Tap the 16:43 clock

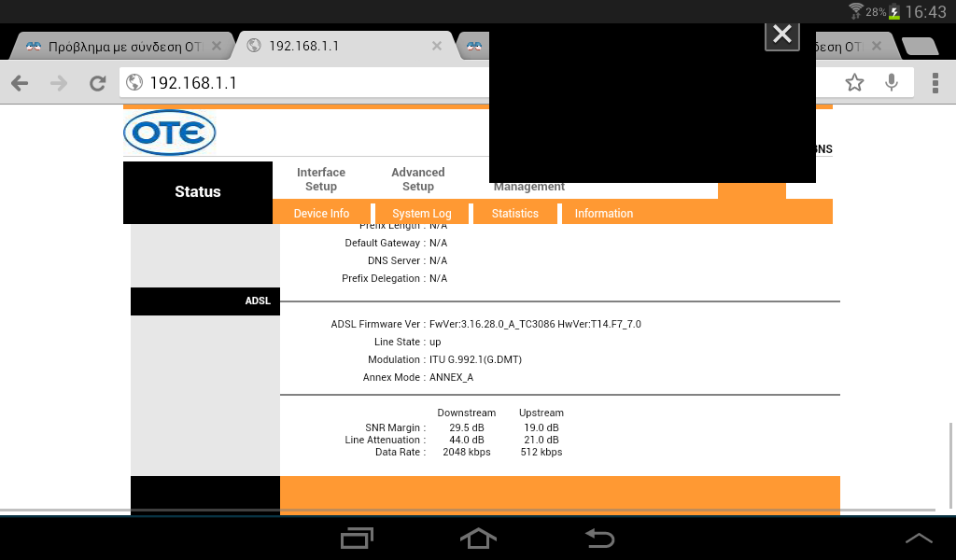(x=925, y=11)
